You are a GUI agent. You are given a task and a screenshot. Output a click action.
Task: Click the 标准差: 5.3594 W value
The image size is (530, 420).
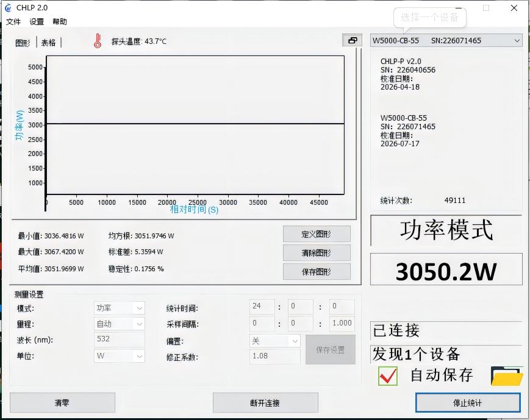point(135,252)
